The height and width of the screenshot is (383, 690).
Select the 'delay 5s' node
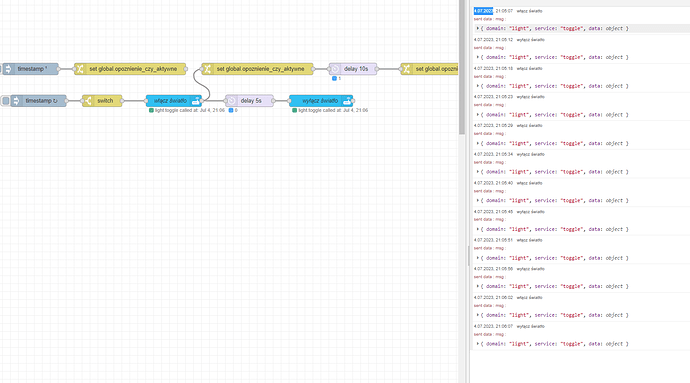pos(250,101)
